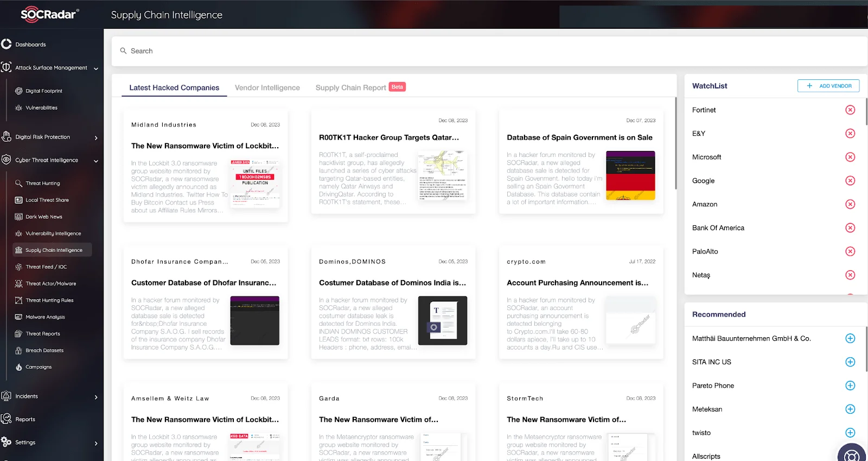Expand the Incidents arrow

[96, 397]
